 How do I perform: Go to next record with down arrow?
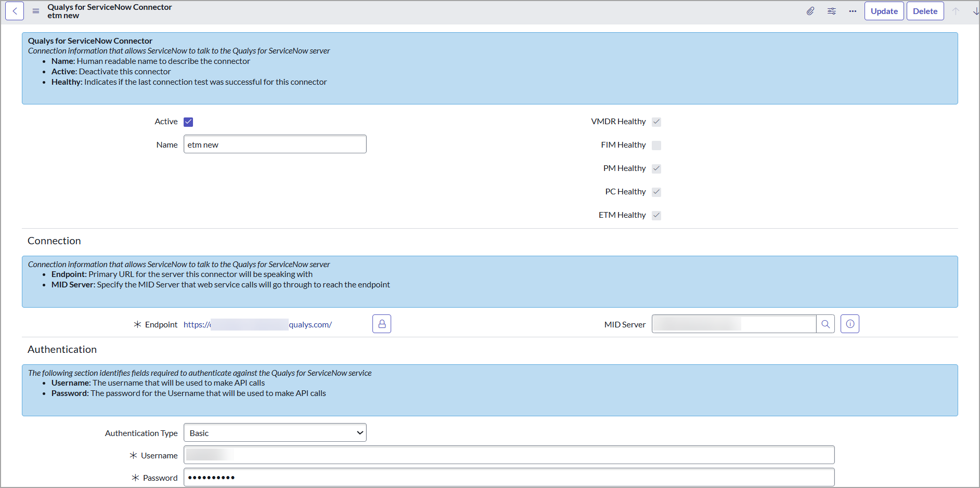click(975, 11)
